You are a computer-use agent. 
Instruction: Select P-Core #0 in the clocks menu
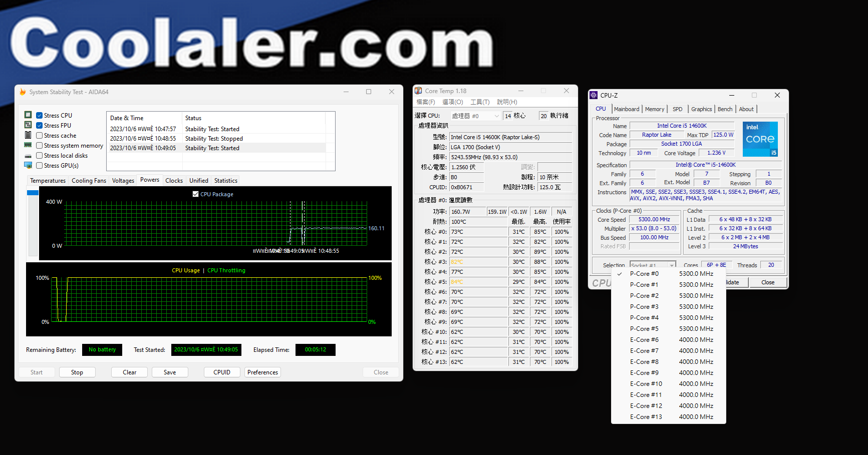click(x=669, y=274)
